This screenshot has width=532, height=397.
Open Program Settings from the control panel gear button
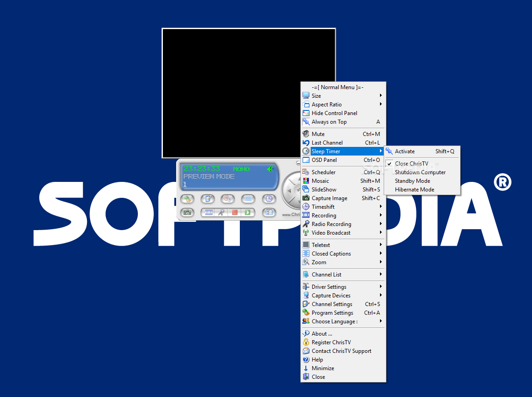pyautogui.click(x=187, y=199)
